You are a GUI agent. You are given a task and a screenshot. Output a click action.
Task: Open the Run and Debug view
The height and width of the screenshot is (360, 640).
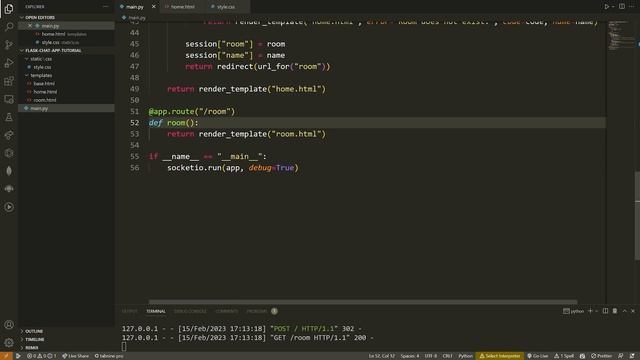9,63
